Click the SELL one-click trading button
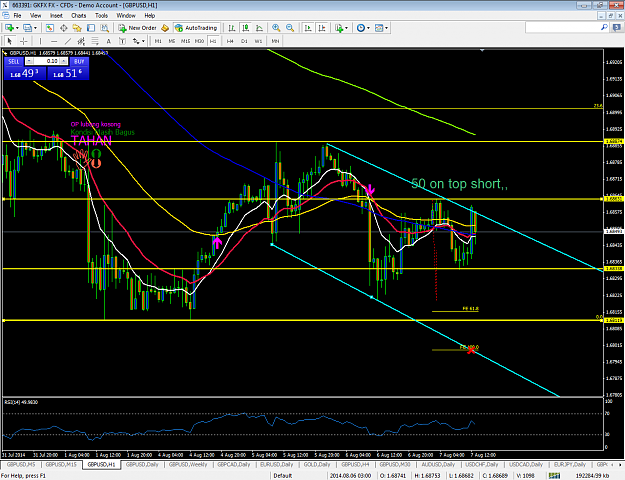 [14, 61]
